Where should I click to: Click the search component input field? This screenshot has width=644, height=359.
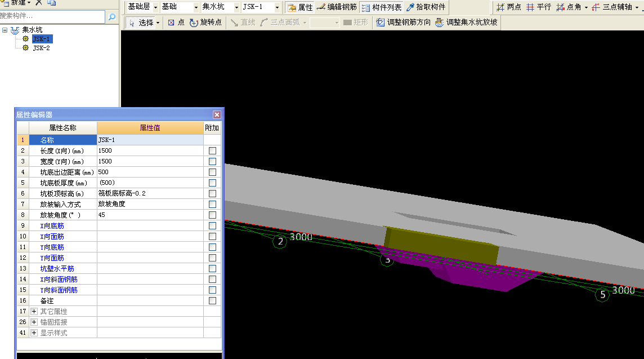point(52,16)
